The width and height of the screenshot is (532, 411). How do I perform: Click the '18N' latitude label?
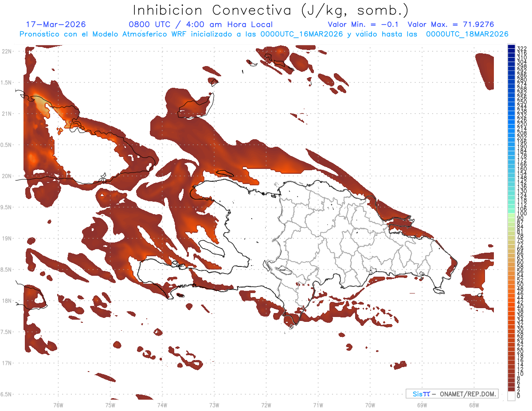pyautogui.click(x=6, y=301)
